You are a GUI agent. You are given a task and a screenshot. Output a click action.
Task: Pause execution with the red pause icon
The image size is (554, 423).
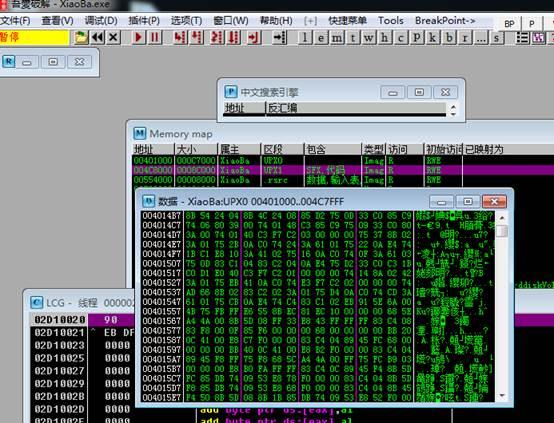154,37
